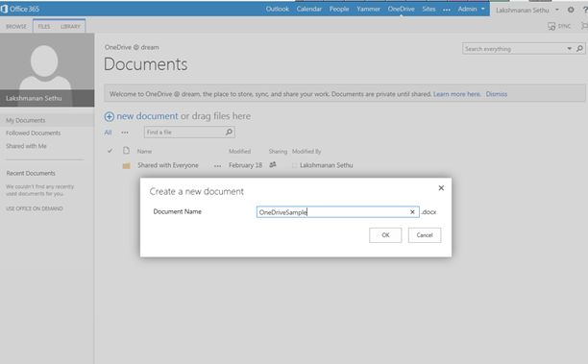Open Outlook from the top navigation
This screenshot has height=364, width=588.
coord(278,9)
